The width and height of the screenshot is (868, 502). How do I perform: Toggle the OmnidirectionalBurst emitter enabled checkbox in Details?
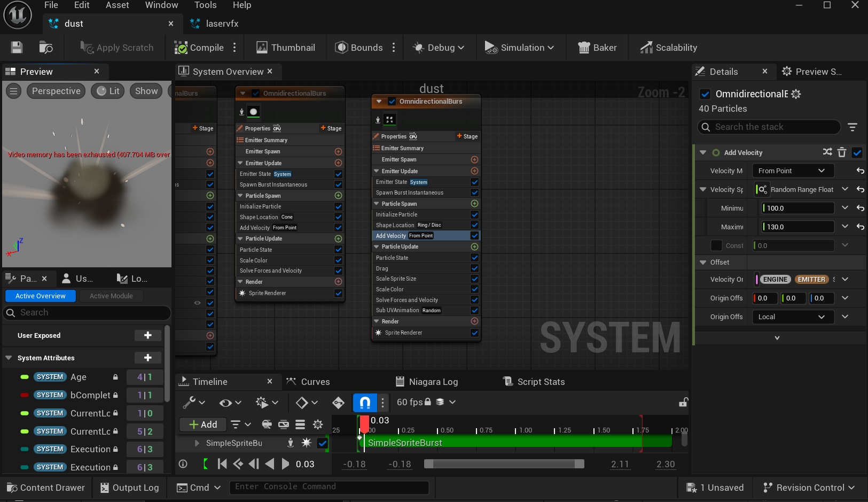click(x=705, y=94)
